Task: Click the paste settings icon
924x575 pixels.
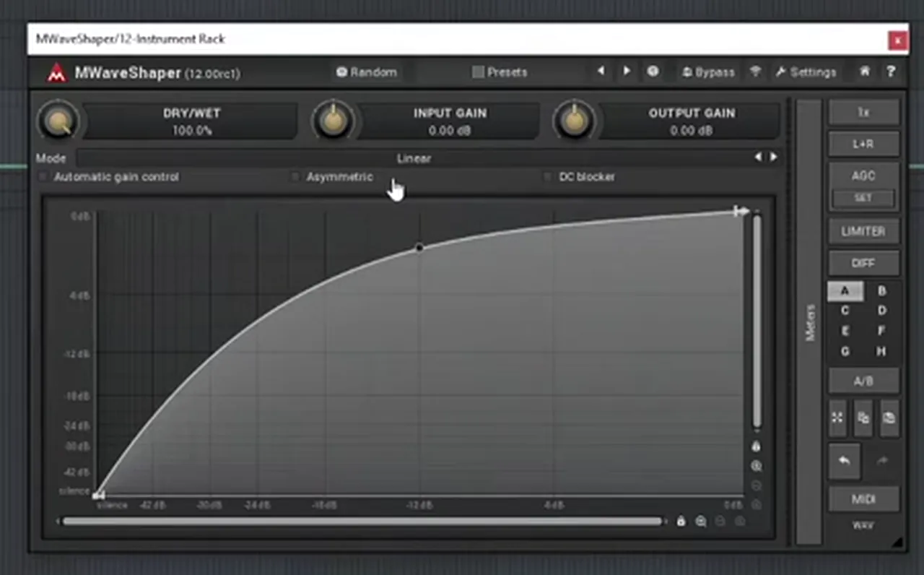Action: [889, 418]
